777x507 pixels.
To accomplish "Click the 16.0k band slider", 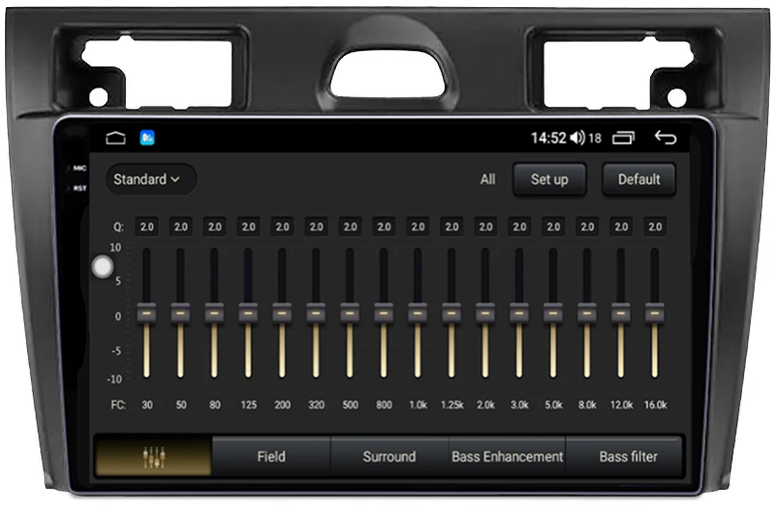I will tap(655, 313).
